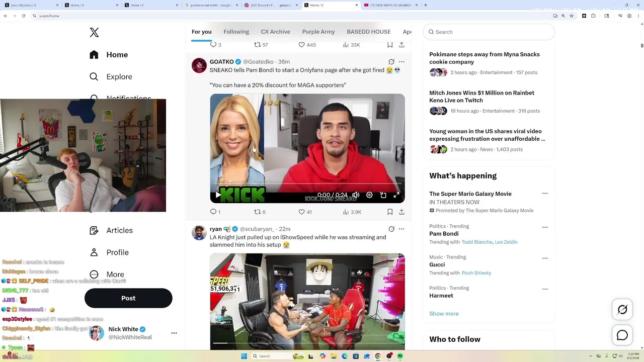This screenshot has height=362, width=644.
Task: Open Pooh Shiesty trending link
Action: click(476, 273)
